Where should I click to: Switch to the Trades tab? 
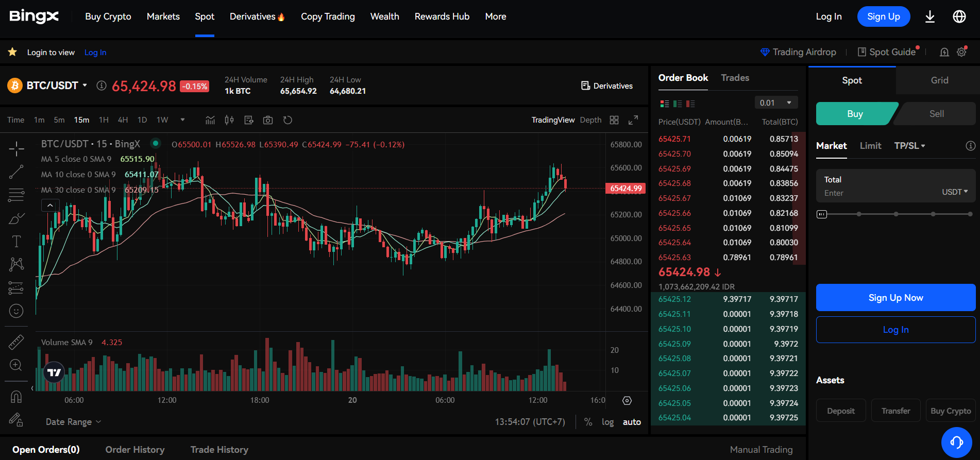pos(735,78)
